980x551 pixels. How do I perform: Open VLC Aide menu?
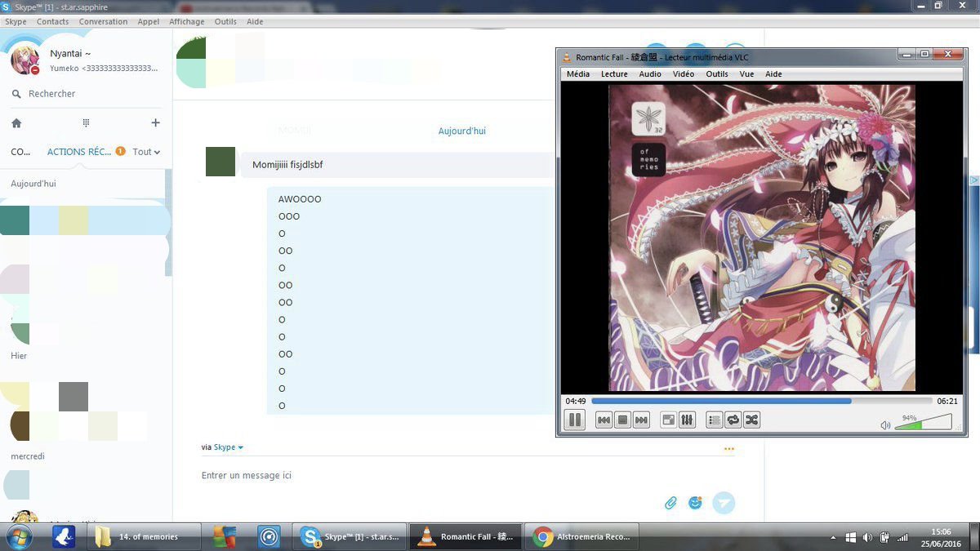tap(773, 73)
